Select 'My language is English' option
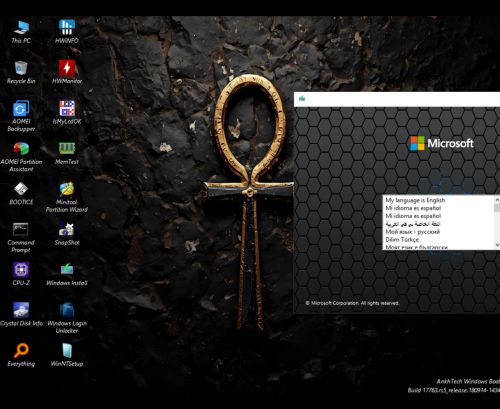Viewport: 500px width, 409px height. pos(438,200)
